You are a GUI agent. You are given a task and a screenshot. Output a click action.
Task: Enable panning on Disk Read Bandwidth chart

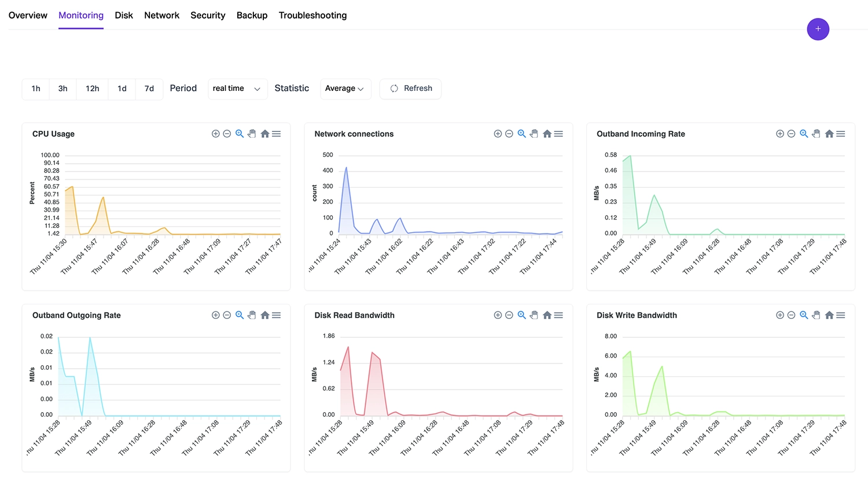click(534, 315)
